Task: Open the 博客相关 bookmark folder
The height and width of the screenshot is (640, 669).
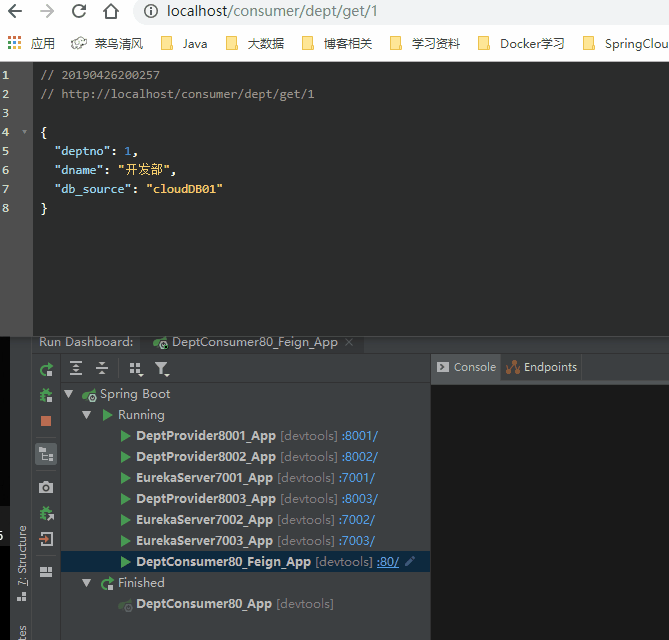Action: 337,44
